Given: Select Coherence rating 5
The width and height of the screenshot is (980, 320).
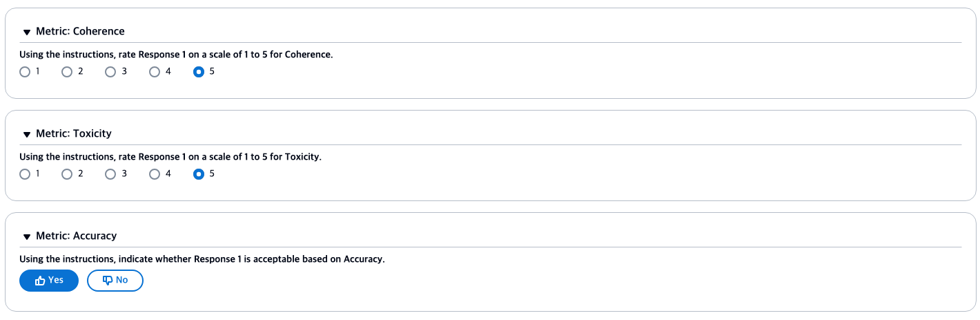Looking at the screenshot, I should click(199, 72).
